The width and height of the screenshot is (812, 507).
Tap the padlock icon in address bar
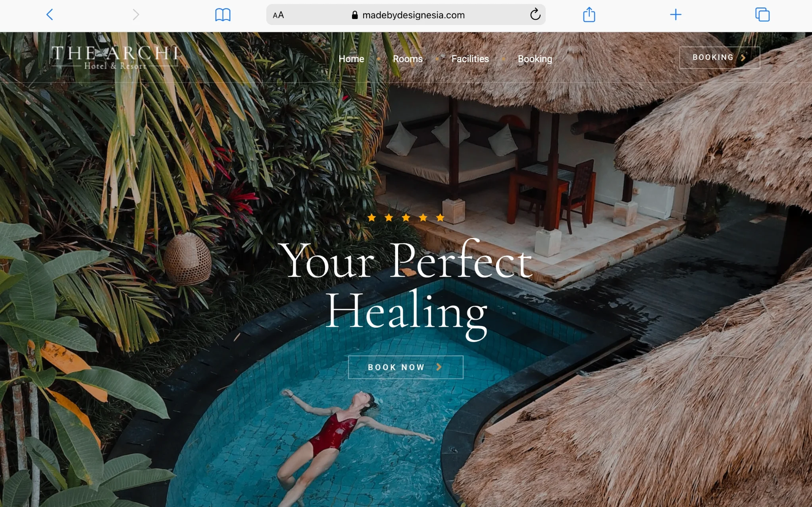click(x=355, y=15)
